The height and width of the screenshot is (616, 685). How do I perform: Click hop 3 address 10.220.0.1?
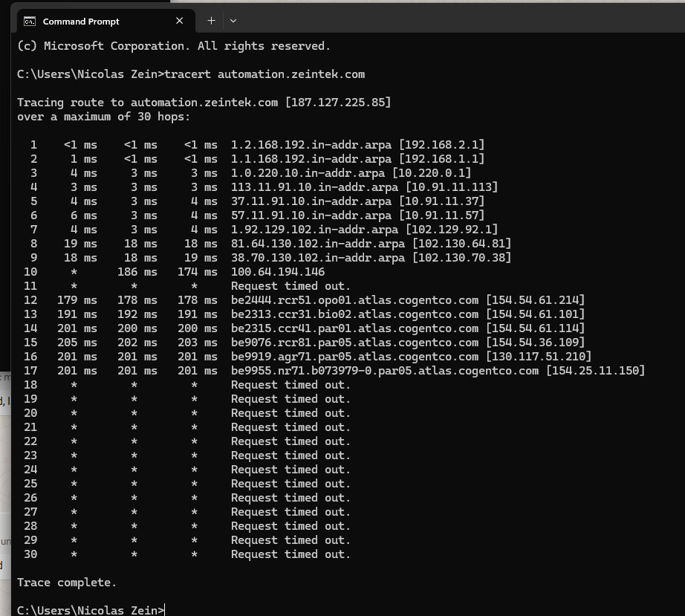(x=432, y=173)
